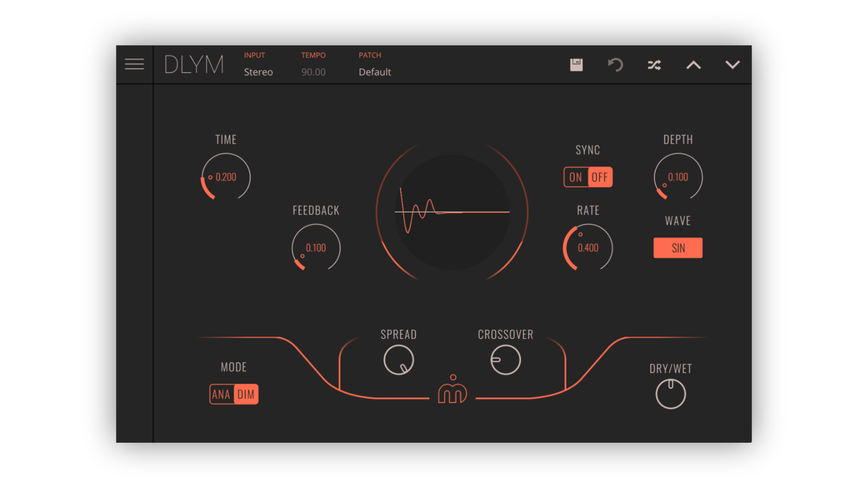Click the Dry/Wet knob
868x488 pixels.
(670, 394)
